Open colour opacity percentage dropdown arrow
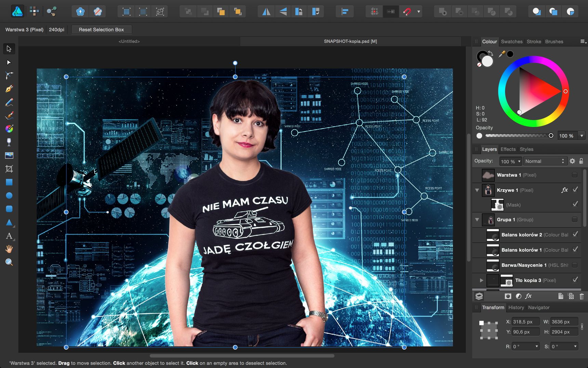 click(582, 136)
